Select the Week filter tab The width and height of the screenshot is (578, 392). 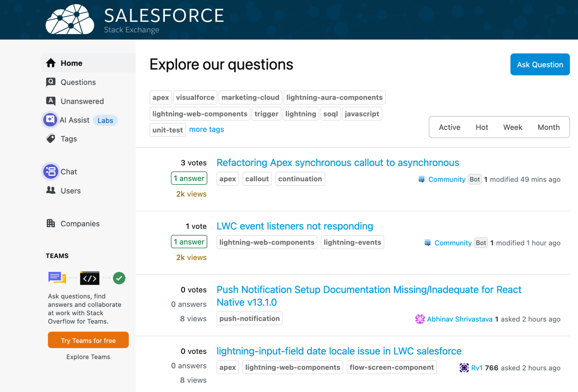(513, 127)
